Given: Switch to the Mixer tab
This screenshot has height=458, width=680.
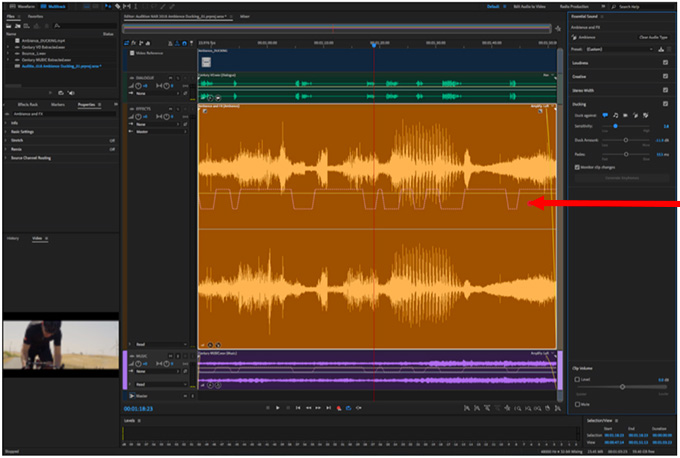Looking at the screenshot, I should pos(245,16).
